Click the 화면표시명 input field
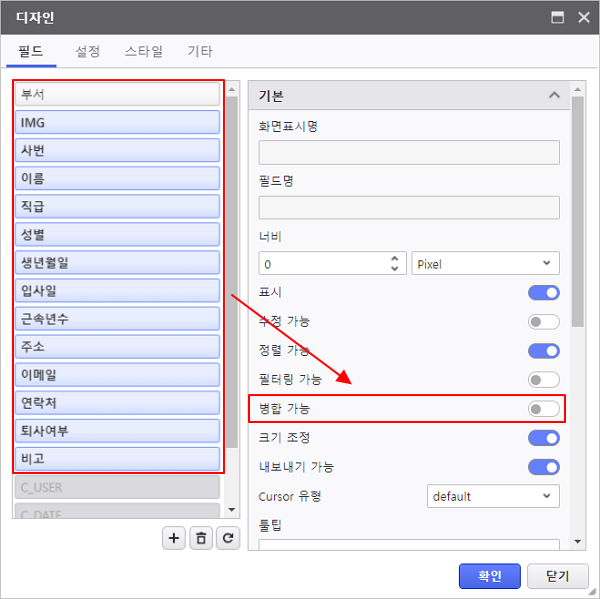The width and height of the screenshot is (600, 599). (x=408, y=152)
